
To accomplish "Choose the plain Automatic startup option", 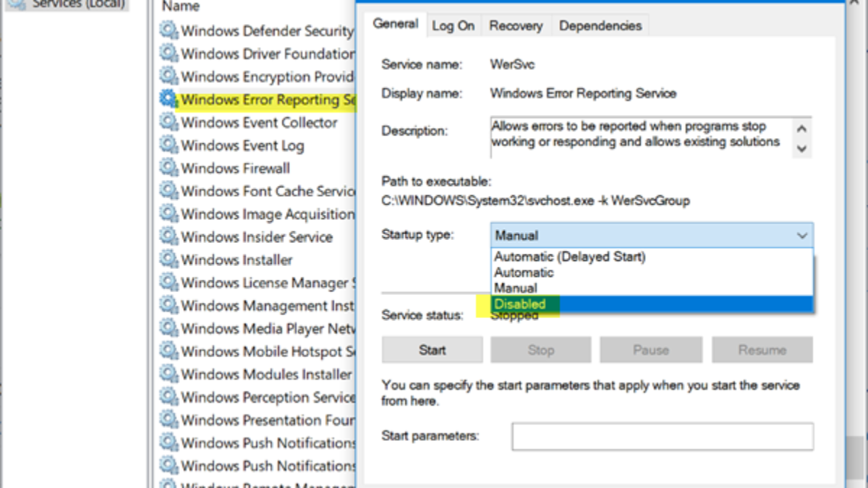I will pyautogui.click(x=524, y=273).
